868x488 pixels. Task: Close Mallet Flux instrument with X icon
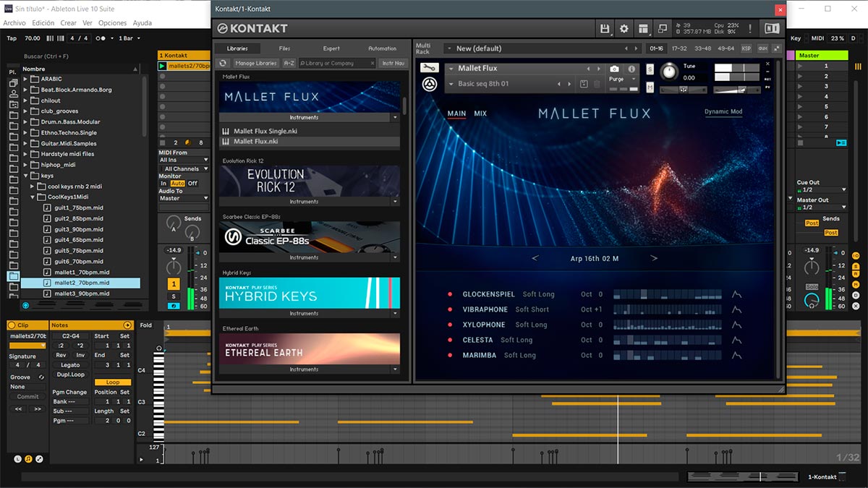(x=768, y=63)
